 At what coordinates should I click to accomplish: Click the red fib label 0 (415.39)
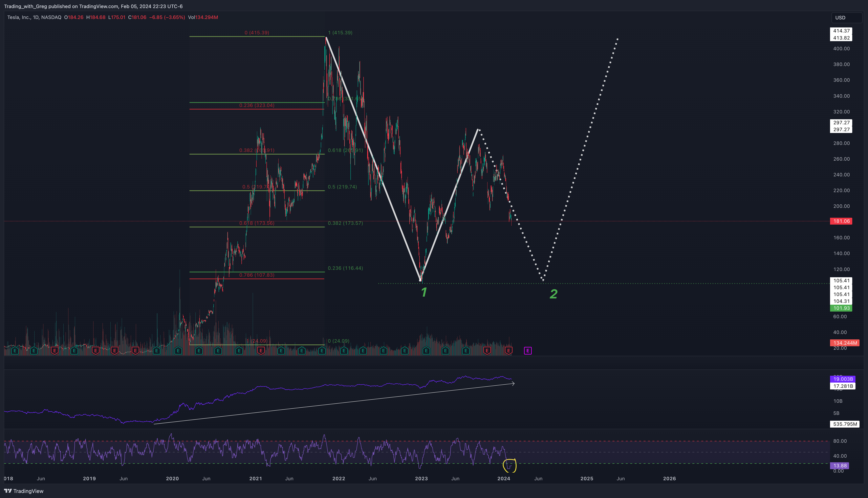pyautogui.click(x=257, y=32)
